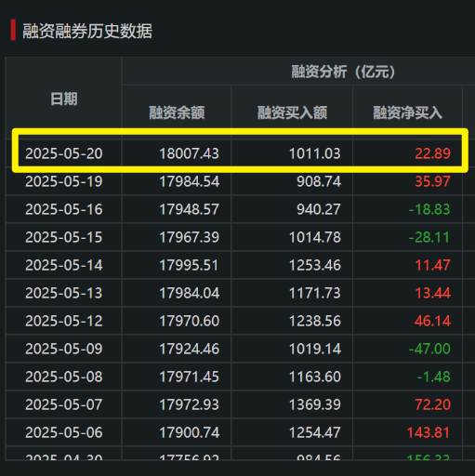Click net buy value -28.11
This screenshot has height=476, width=475.
point(429,237)
